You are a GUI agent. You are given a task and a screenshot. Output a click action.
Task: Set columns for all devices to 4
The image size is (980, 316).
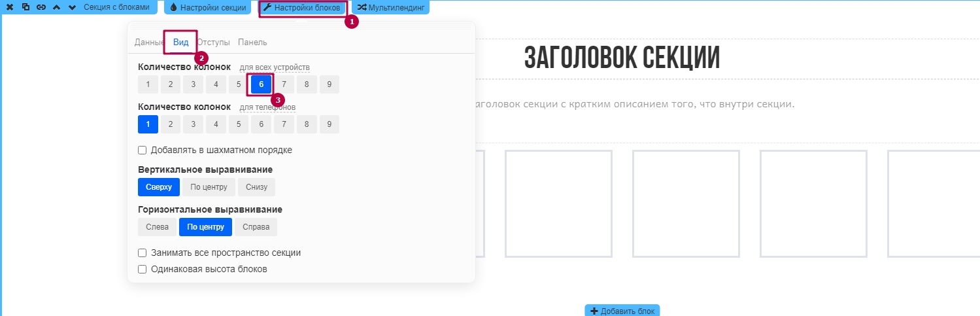point(216,84)
